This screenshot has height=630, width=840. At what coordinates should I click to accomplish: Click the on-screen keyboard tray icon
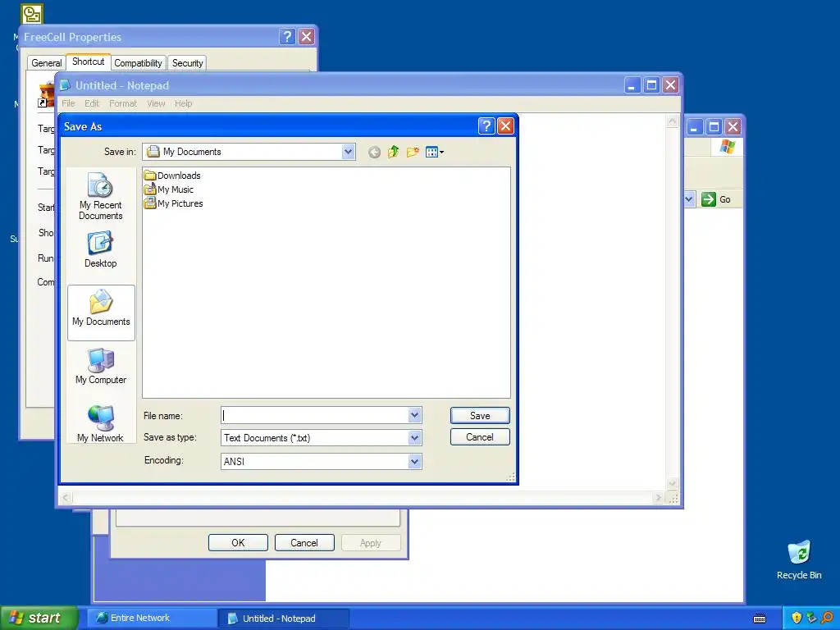[x=760, y=619]
